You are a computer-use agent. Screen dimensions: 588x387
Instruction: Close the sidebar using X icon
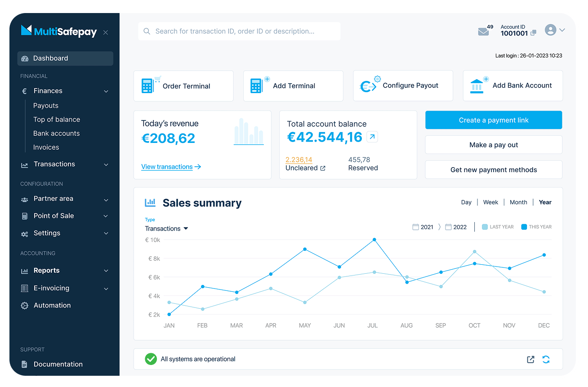point(106,32)
